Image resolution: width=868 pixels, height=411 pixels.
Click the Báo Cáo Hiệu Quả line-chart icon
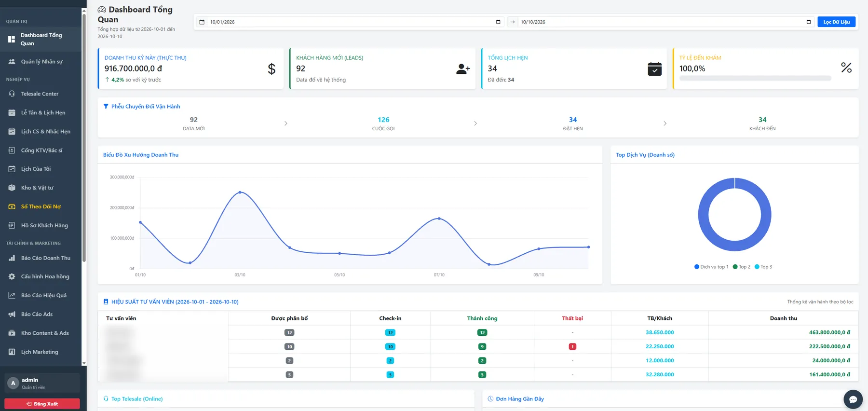click(12, 295)
